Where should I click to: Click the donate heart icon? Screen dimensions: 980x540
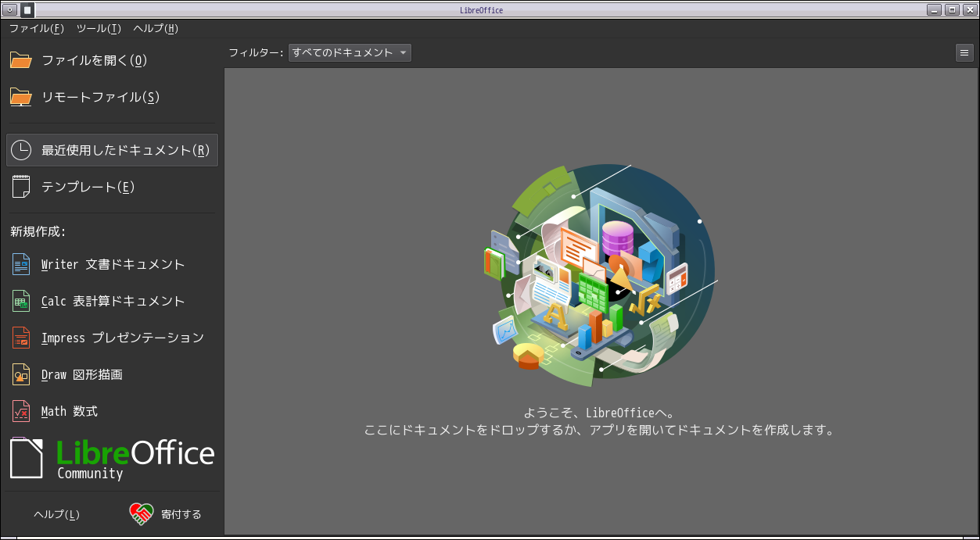142,513
